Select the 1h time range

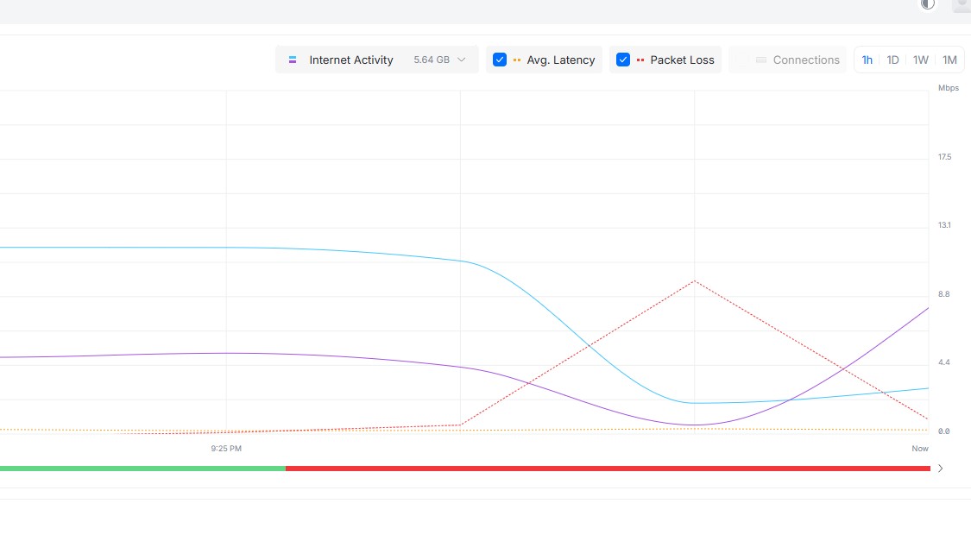tap(867, 60)
